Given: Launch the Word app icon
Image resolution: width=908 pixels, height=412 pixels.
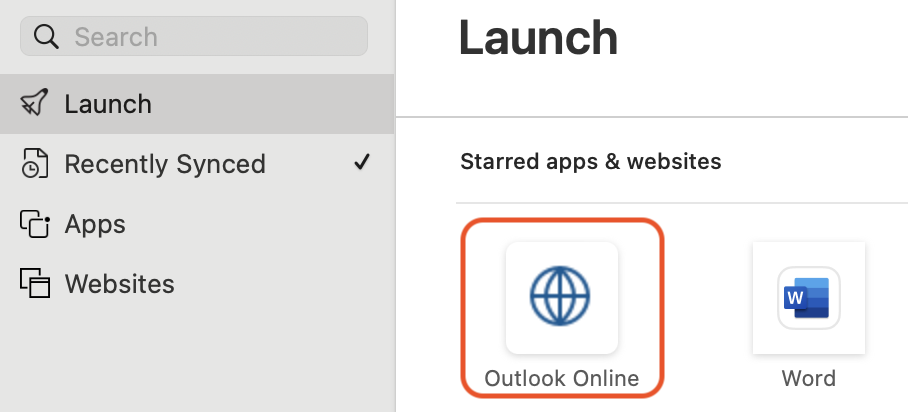Looking at the screenshot, I should click(x=809, y=297).
